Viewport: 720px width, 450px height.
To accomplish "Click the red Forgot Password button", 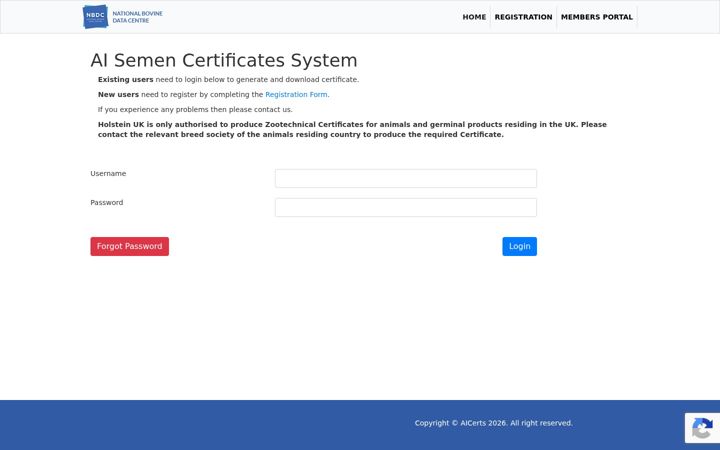I will (129, 247).
